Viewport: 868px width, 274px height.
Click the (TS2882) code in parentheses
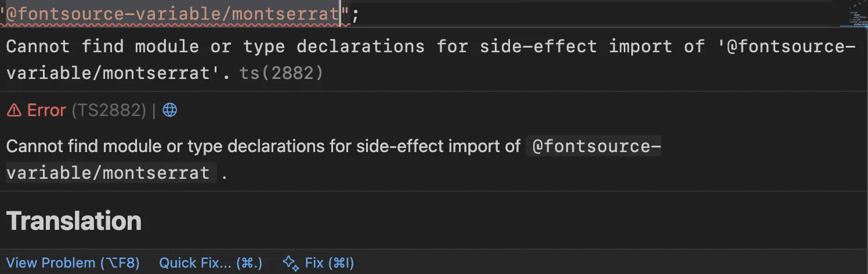click(108, 110)
